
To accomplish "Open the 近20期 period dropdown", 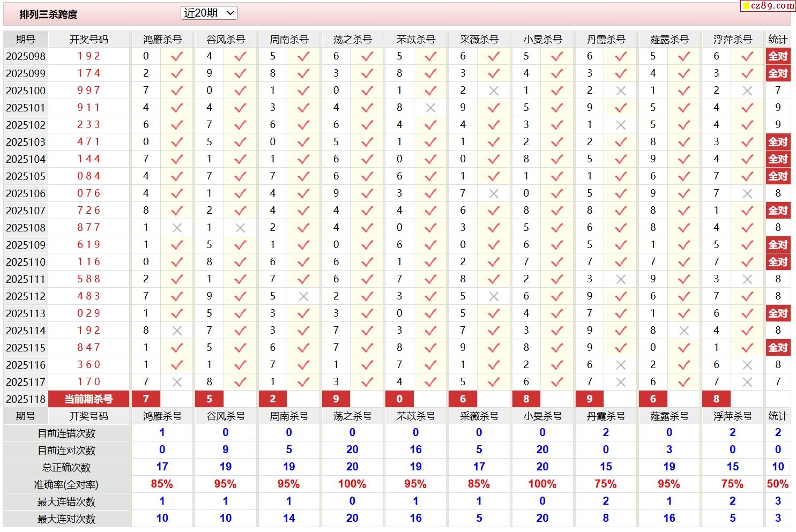I will coord(209,13).
